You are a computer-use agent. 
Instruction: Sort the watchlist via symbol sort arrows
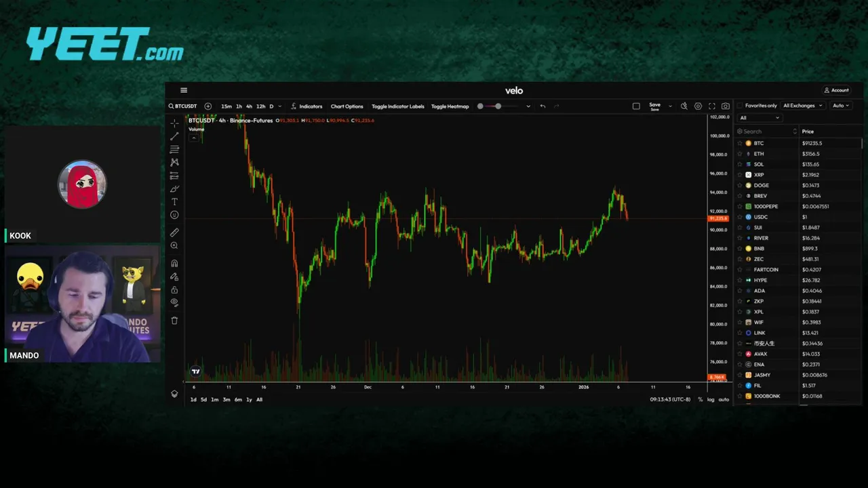click(x=795, y=131)
